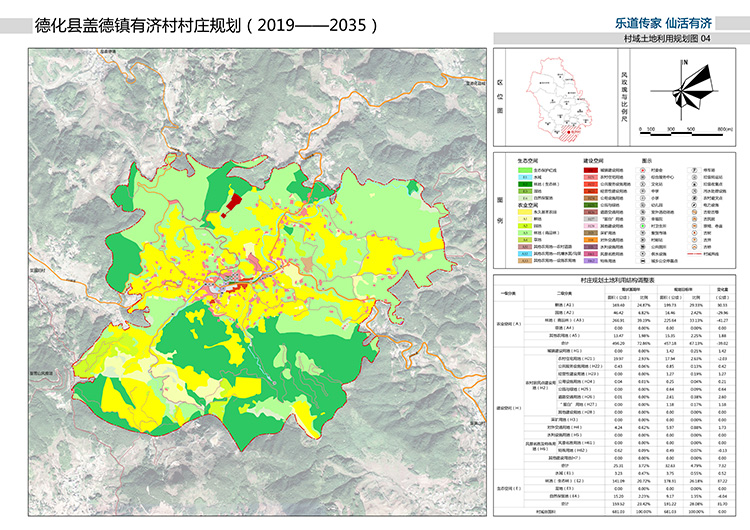The height and width of the screenshot is (530, 750).
Task: Click the table cell 24.87%
Action: tap(644, 305)
